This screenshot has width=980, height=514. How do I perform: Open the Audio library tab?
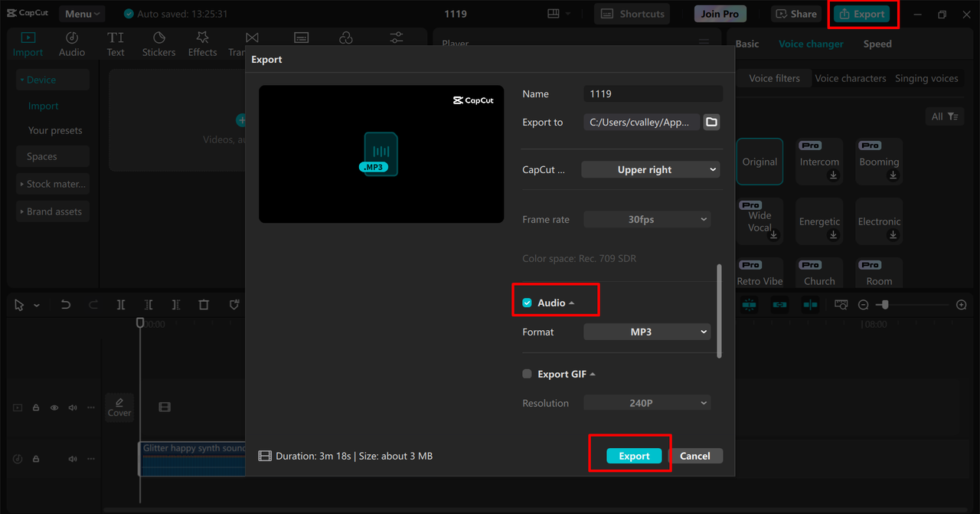coord(72,44)
